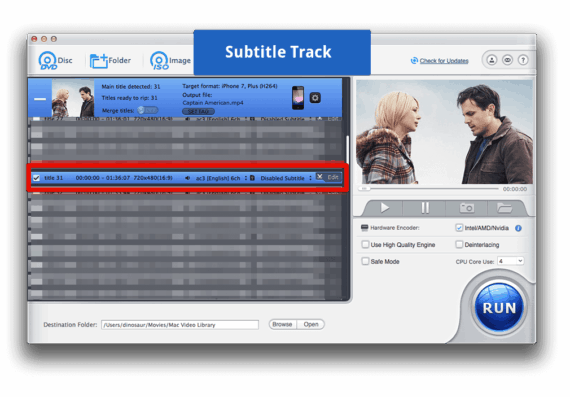Uncheck the title 31 checkbox
The image size is (570, 397).
point(36,178)
